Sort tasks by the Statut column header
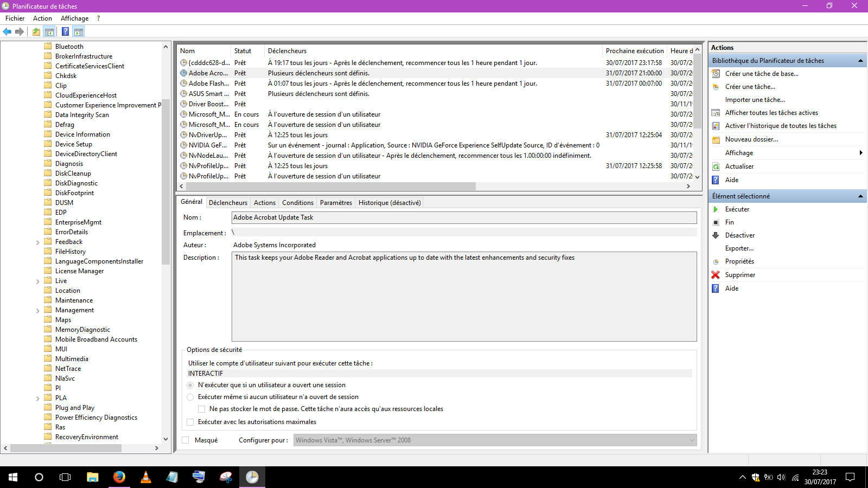 [247, 51]
